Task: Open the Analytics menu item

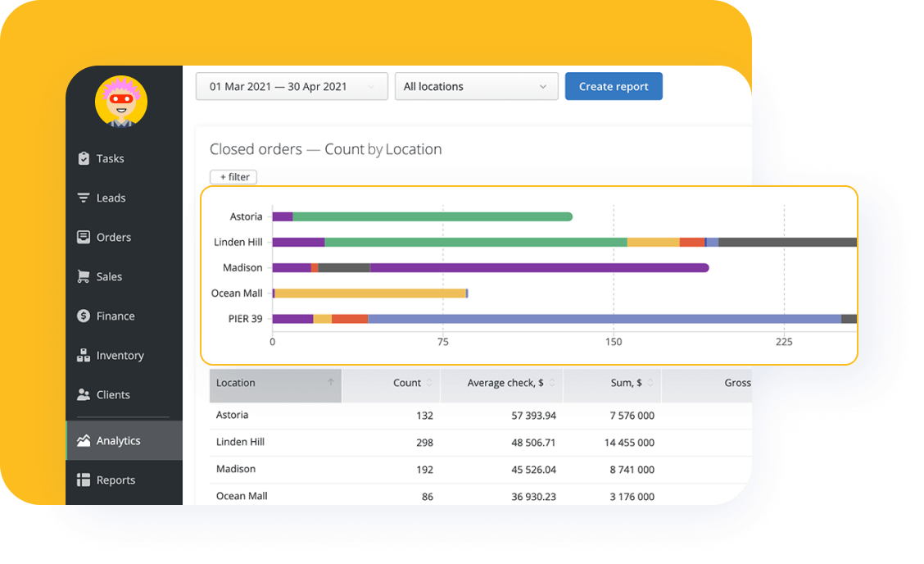Action: click(x=119, y=440)
